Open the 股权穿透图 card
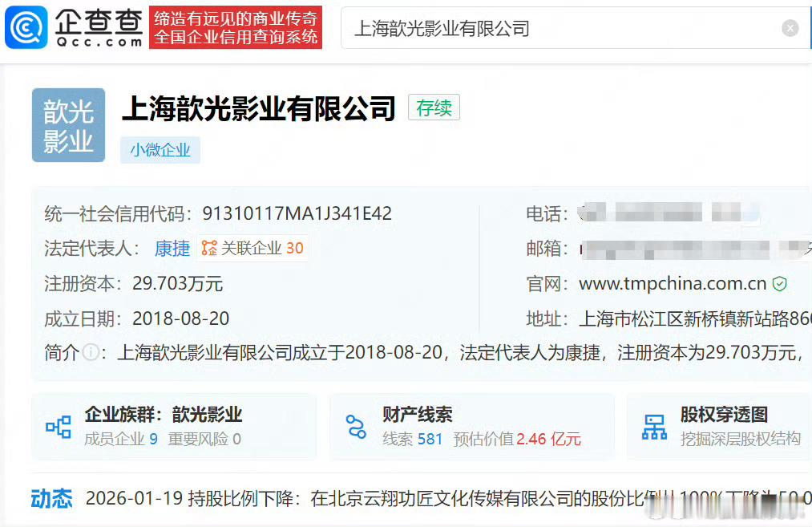Viewport: 812px width, 527px height. tap(720, 427)
